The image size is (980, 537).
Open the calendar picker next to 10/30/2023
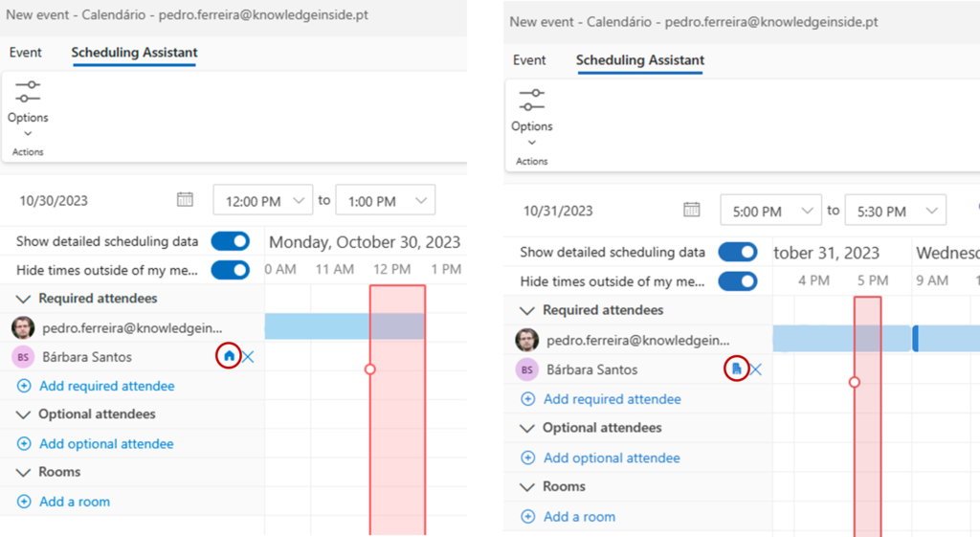click(x=186, y=200)
